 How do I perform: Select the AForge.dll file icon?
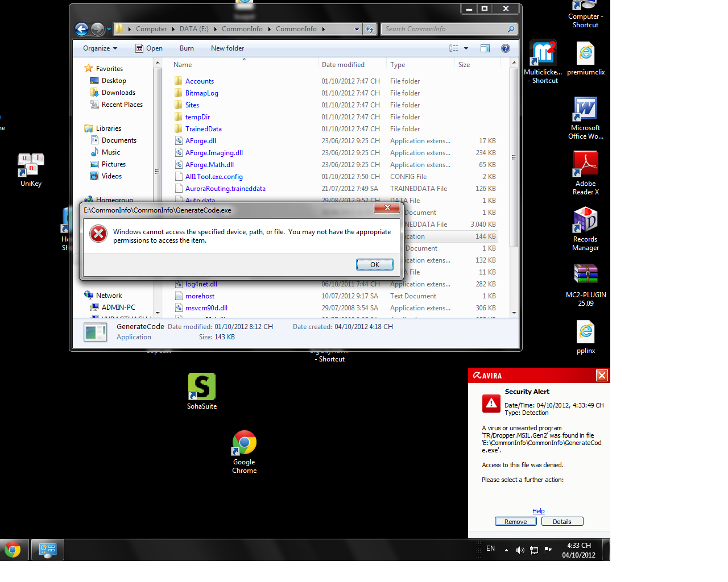tap(179, 141)
